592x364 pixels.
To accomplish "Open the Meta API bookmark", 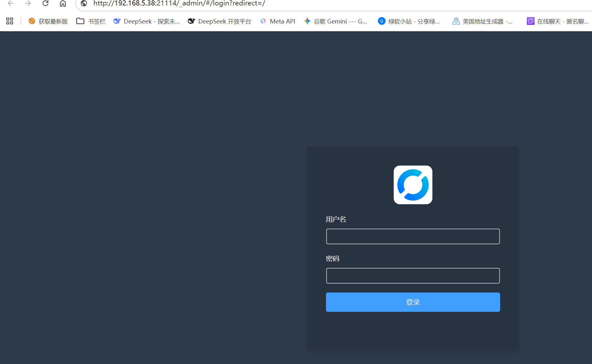I will pyautogui.click(x=278, y=21).
